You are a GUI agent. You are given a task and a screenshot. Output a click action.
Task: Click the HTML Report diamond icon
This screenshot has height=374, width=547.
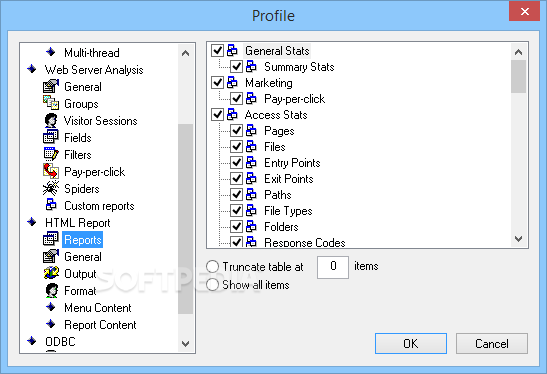pos(32,222)
